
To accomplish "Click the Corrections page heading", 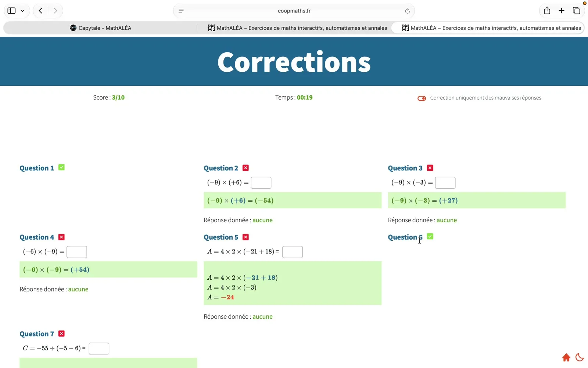I will (x=294, y=62).
